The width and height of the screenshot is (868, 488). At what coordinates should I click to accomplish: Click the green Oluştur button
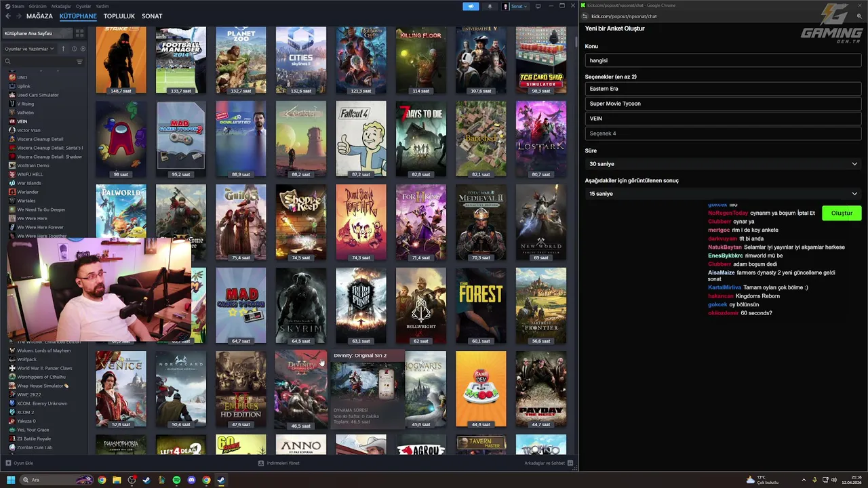tap(842, 213)
